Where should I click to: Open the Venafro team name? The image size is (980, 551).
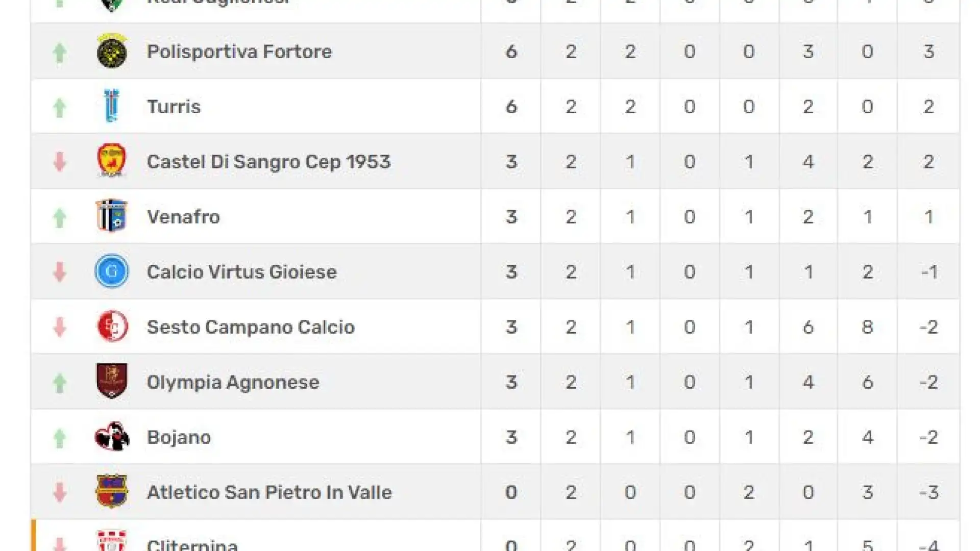(x=184, y=217)
